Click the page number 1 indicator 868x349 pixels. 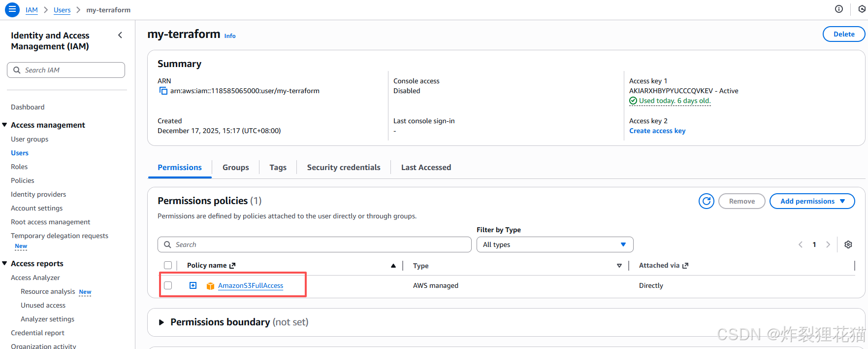[x=814, y=244]
